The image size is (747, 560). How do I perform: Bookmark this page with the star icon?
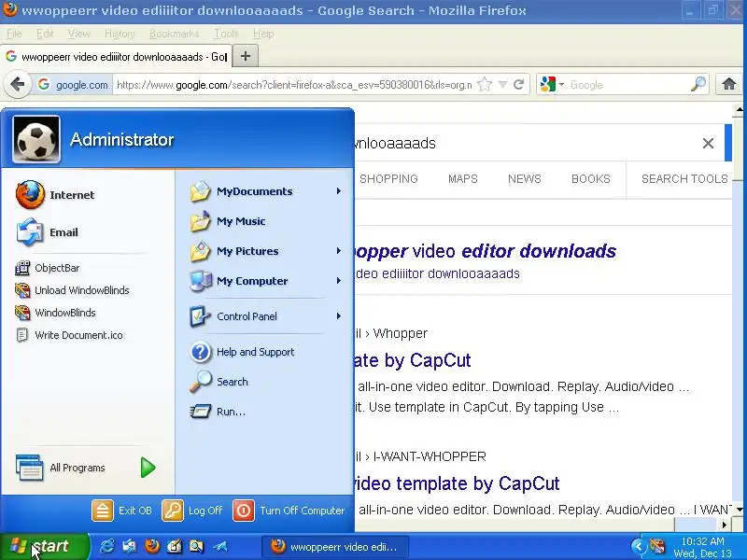click(x=485, y=85)
